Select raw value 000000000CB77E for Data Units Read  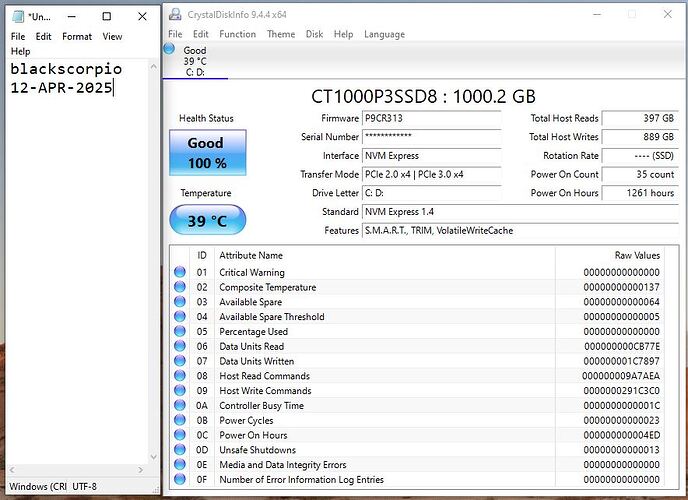[x=622, y=346]
